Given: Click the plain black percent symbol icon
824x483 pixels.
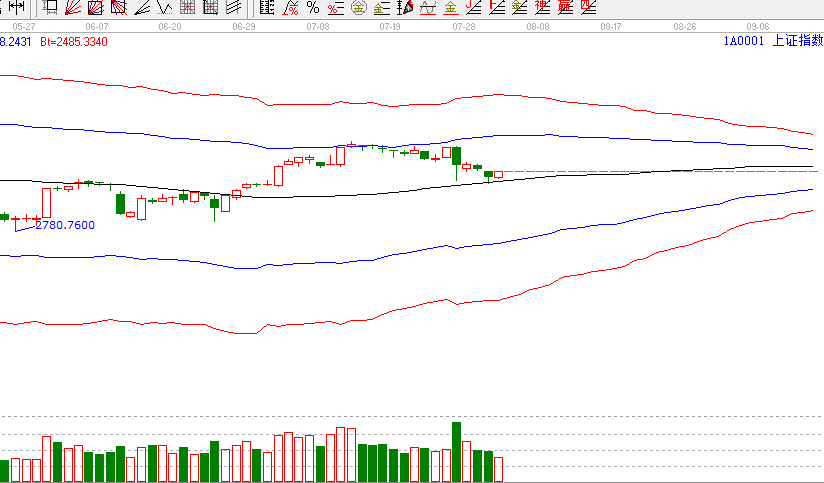Looking at the screenshot, I should [x=313, y=8].
